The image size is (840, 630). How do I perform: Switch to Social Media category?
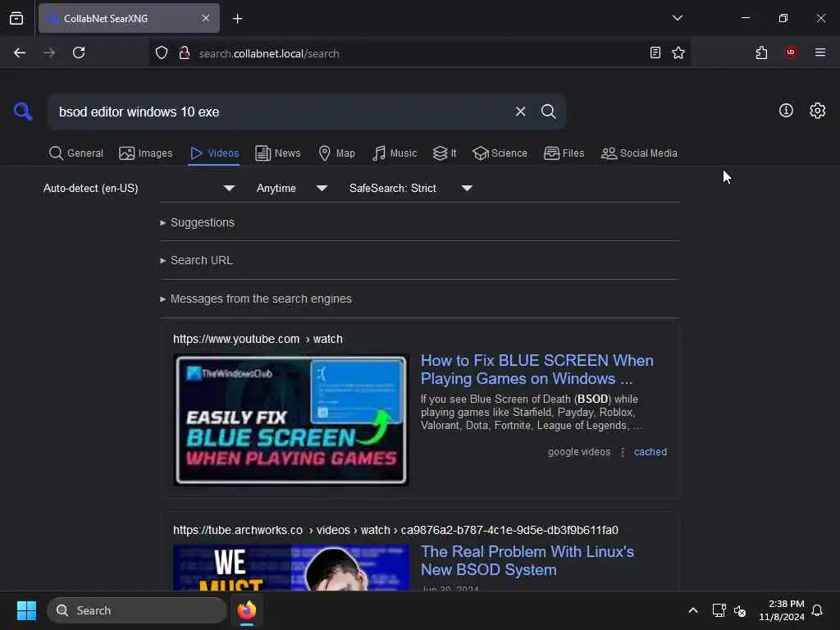[639, 153]
